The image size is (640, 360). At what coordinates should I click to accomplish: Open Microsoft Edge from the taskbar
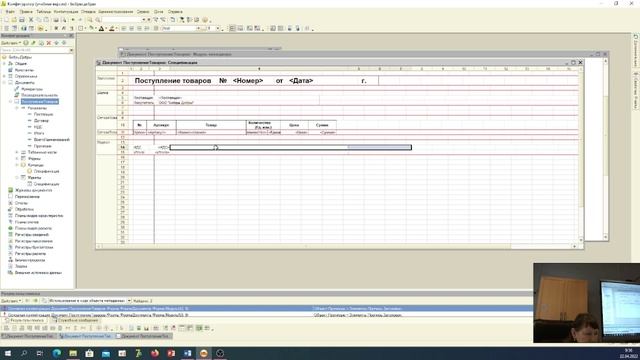click(x=56, y=353)
